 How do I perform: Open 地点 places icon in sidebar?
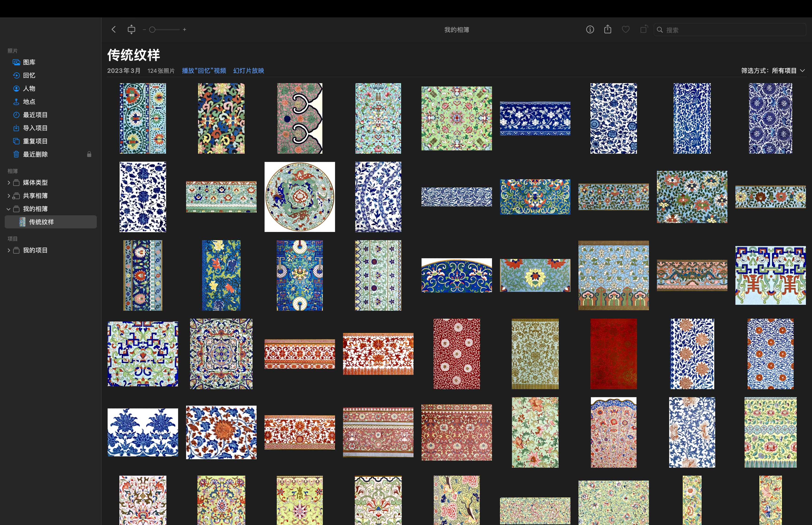click(x=16, y=102)
